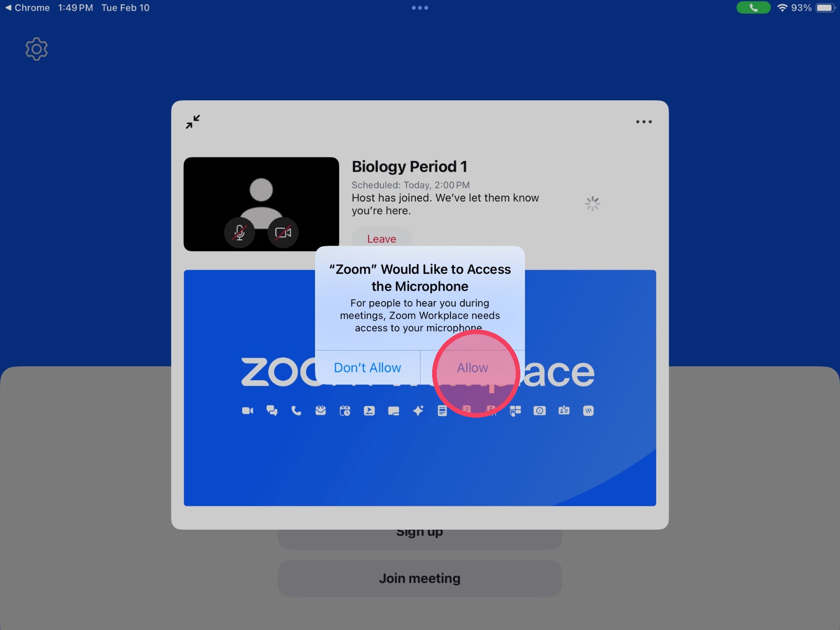Minimize the meeting window with collapse arrows
The image size is (840, 630).
193,122
